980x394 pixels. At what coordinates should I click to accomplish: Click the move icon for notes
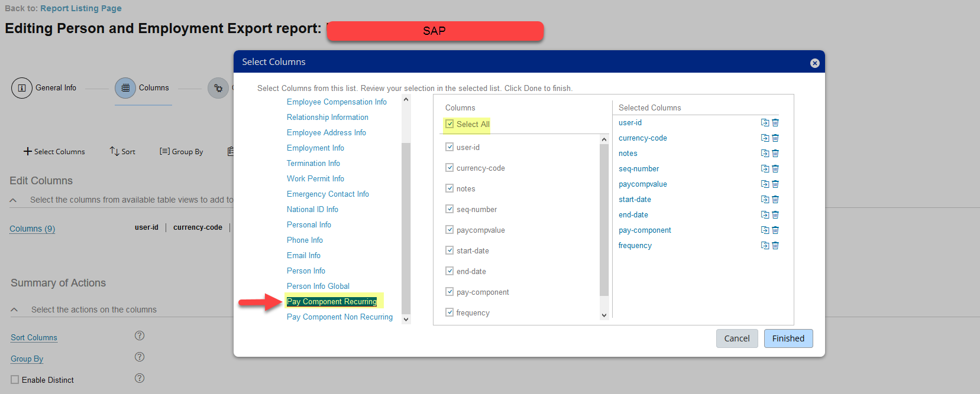coord(765,154)
